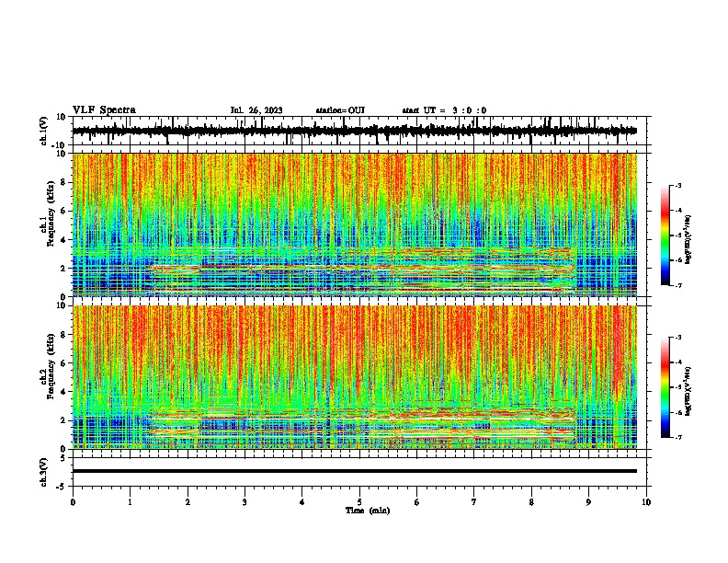Click time tick label '0' on x-axis
Image resolution: width=728 pixels, height=563 pixels.
pyautogui.click(x=73, y=502)
